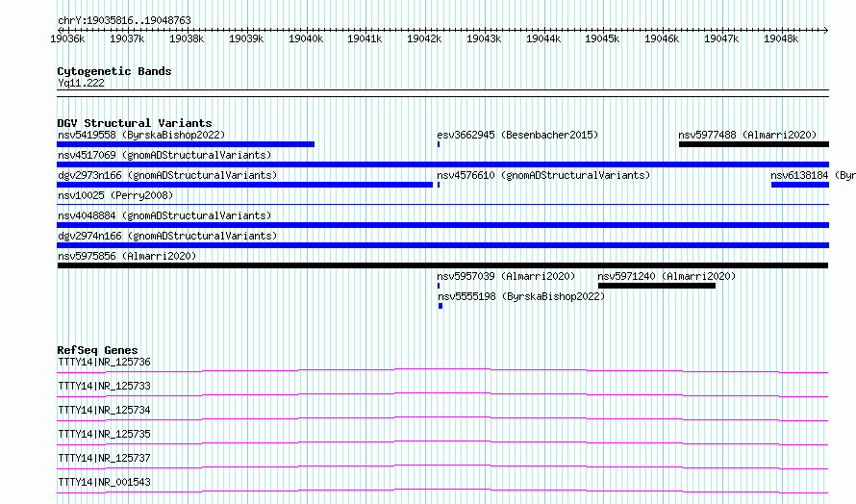The height and width of the screenshot is (504, 856).
Task: Click the 19036k ruler tick label
Action: [67, 38]
